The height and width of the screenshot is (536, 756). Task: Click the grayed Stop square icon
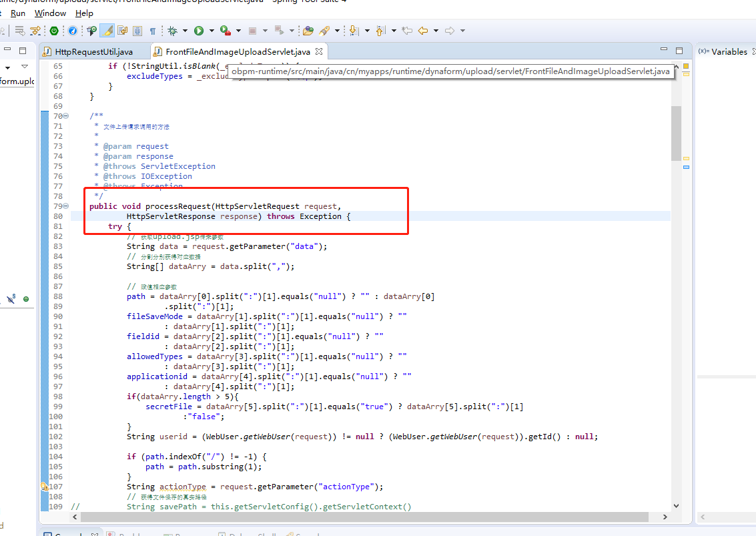coord(252,31)
